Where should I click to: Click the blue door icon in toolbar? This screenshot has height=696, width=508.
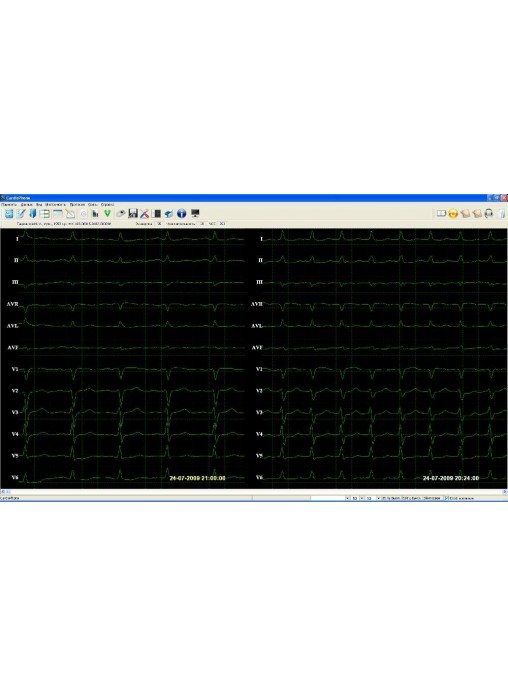pos(32,214)
